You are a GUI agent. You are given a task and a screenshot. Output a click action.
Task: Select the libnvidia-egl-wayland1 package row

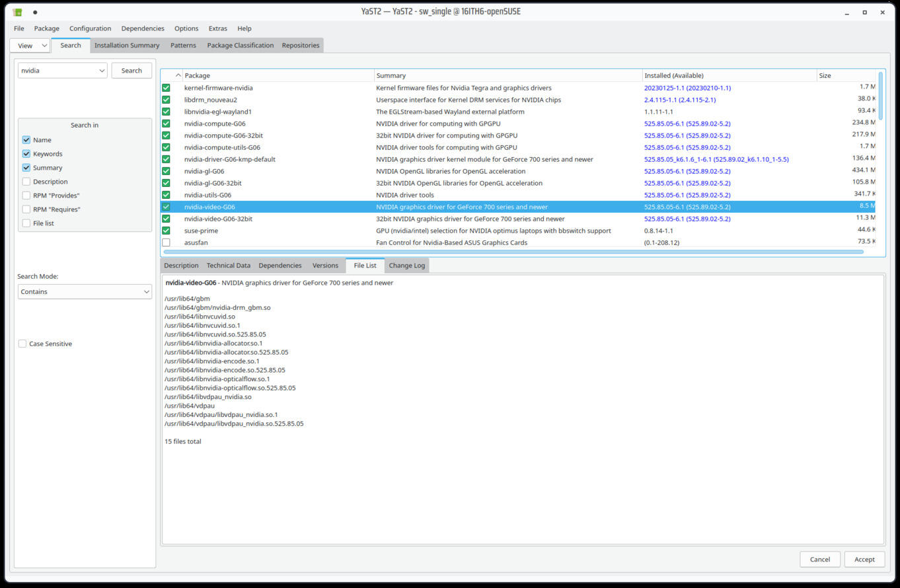pyautogui.click(x=517, y=112)
